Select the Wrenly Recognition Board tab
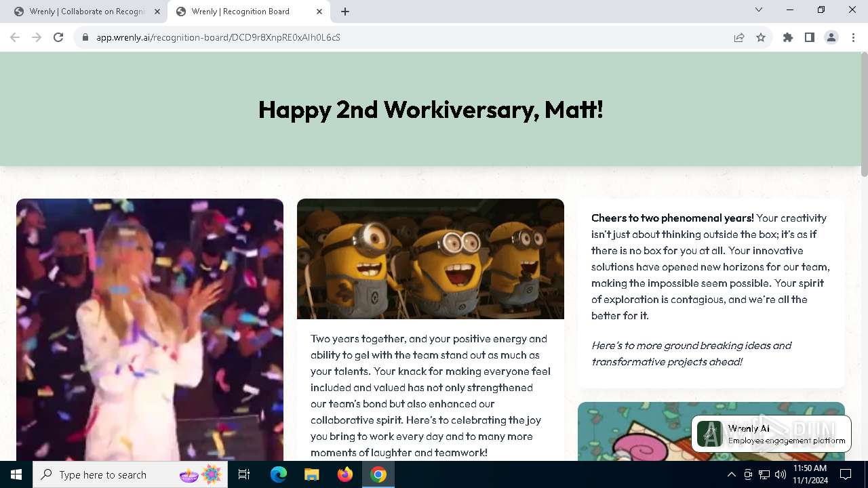The width and height of the screenshot is (868, 488). (x=248, y=12)
